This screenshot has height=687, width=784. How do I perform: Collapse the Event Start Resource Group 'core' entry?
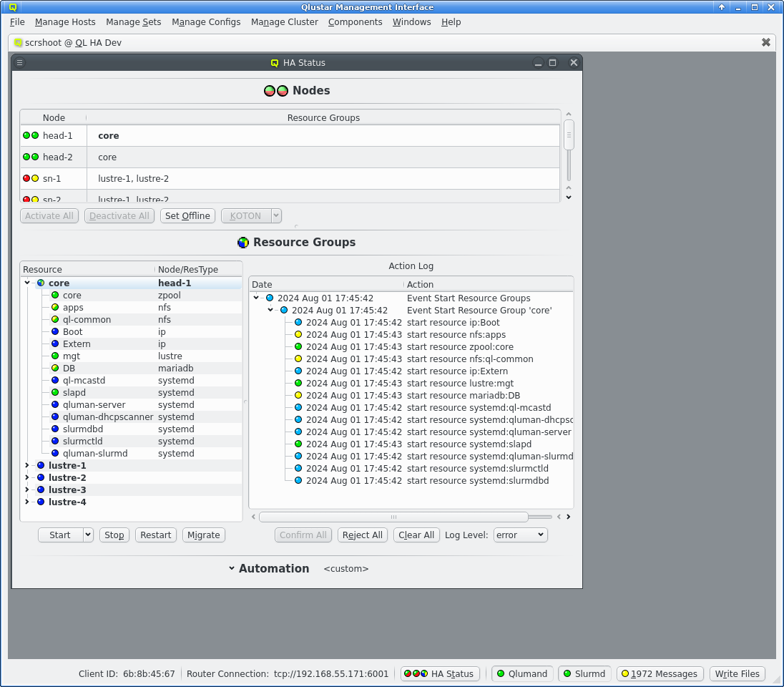coord(270,310)
